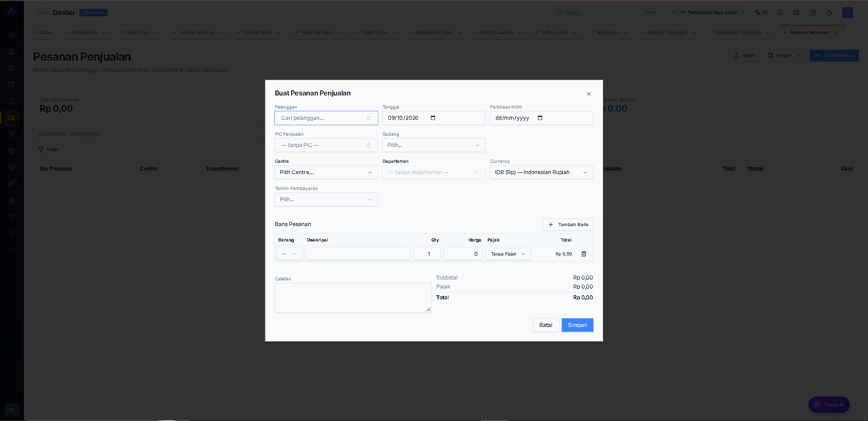The width and height of the screenshot is (868, 421).
Task: Open the notifications bell in the top bar
Action: [780, 13]
